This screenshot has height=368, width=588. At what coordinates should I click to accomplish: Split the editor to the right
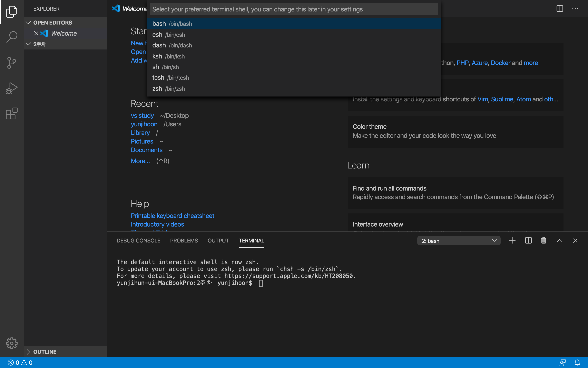tap(560, 9)
